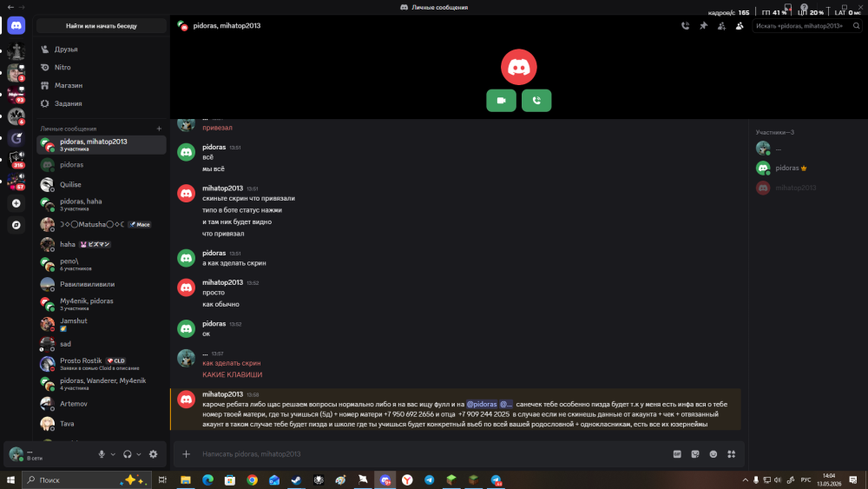Add friends to this group DM
Viewport: 868px width, 489px height.
tap(721, 25)
